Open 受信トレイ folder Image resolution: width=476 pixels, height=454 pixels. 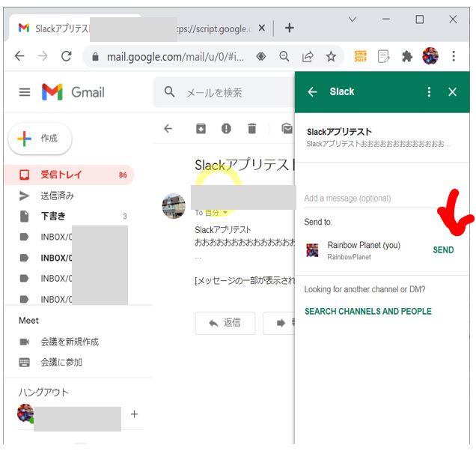point(70,175)
